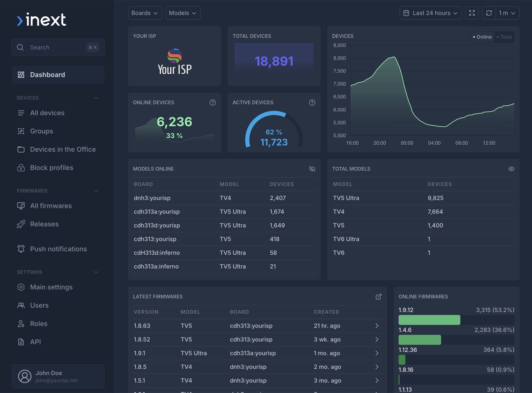Open the Boards filter dropdown
Image resolution: width=532 pixels, height=393 pixels.
click(x=145, y=13)
